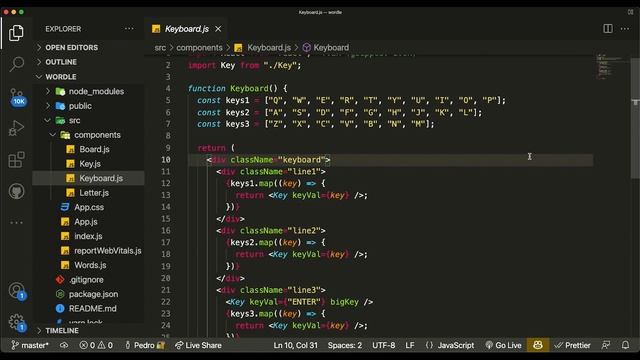Open Words.js in the explorer
This screenshot has height=360, width=640.
click(x=88, y=265)
